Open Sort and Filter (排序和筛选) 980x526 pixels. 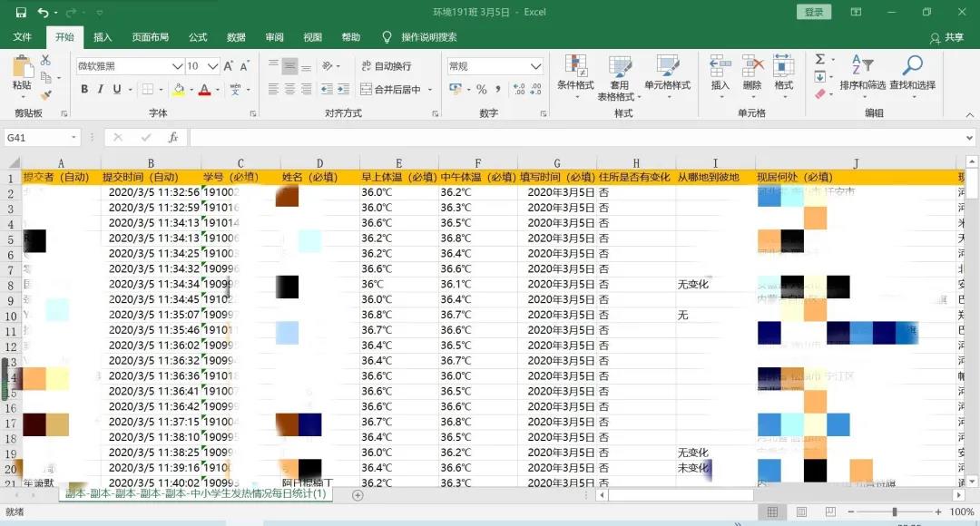pos(861,71)
